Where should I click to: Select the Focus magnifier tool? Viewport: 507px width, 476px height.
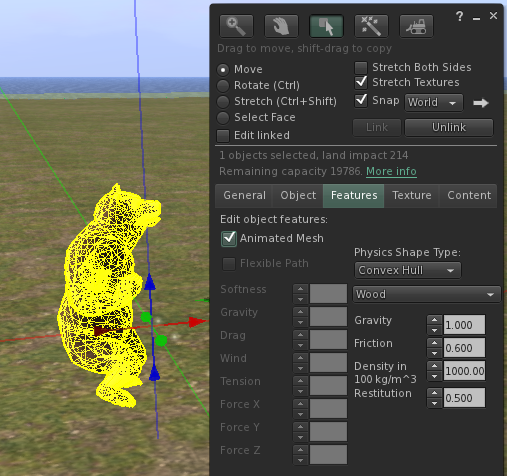pos(236,26)
